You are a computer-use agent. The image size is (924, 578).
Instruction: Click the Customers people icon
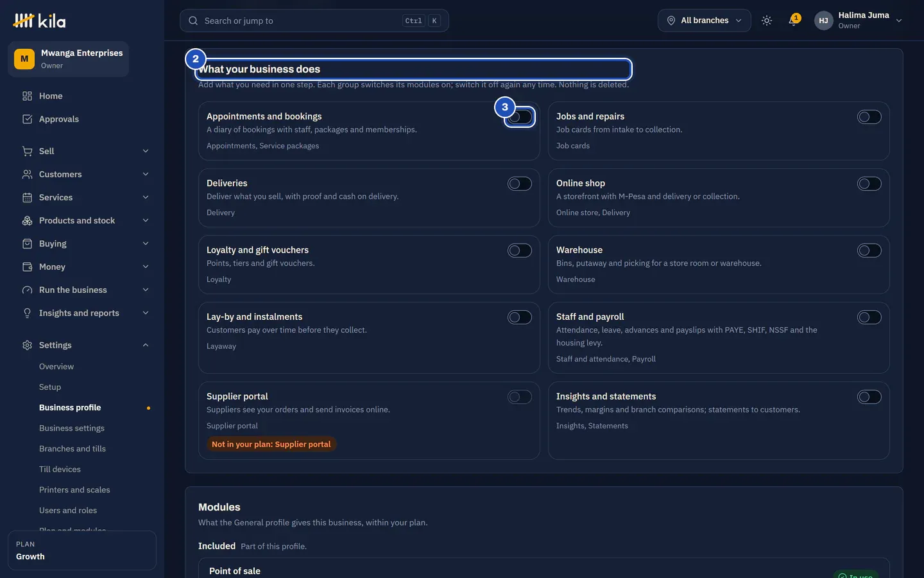tap(27, 174)
